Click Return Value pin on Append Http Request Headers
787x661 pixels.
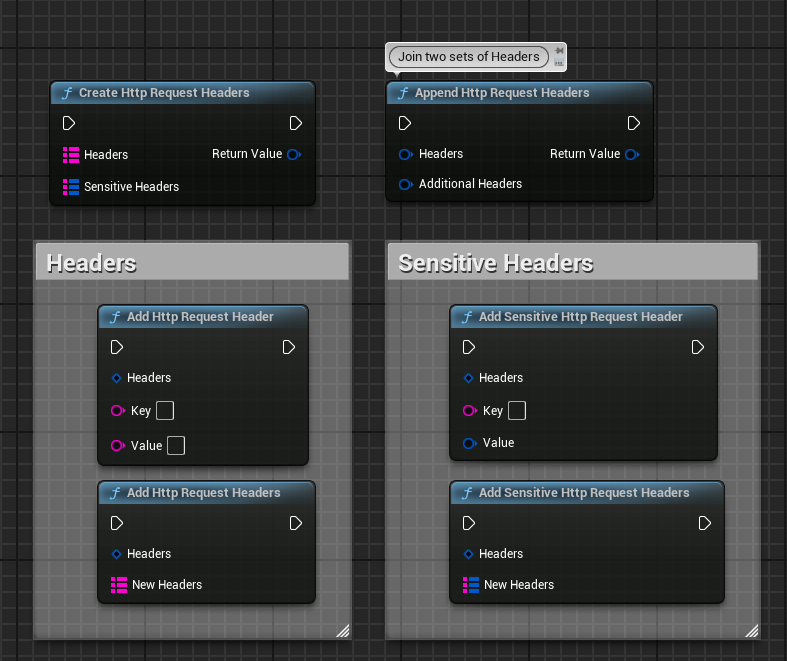(x=631, y=154)
